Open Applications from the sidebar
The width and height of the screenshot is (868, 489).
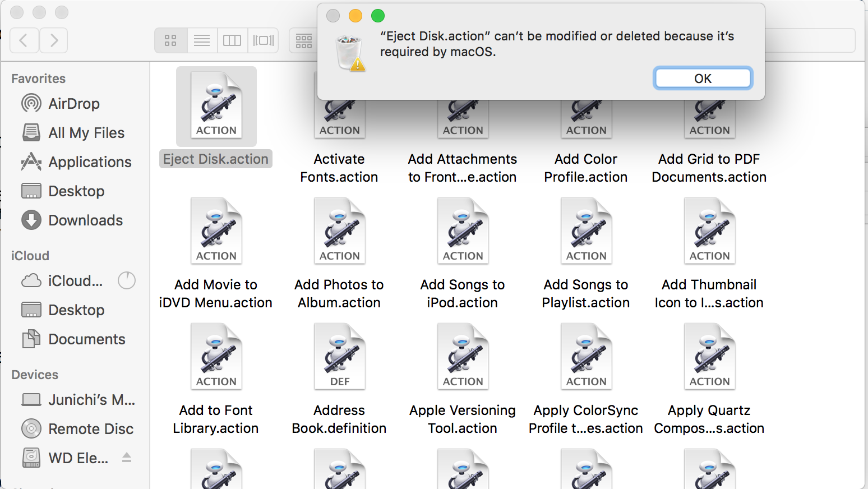(76, 162)
